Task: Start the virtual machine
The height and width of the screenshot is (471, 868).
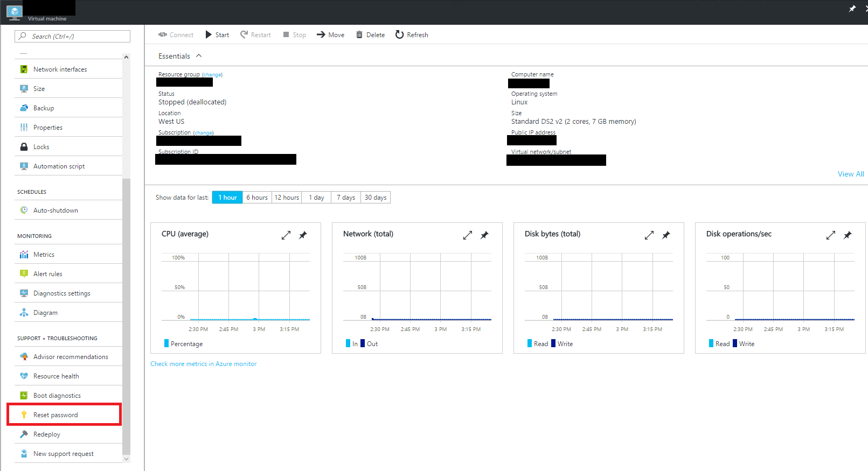Action: point(217,35)
